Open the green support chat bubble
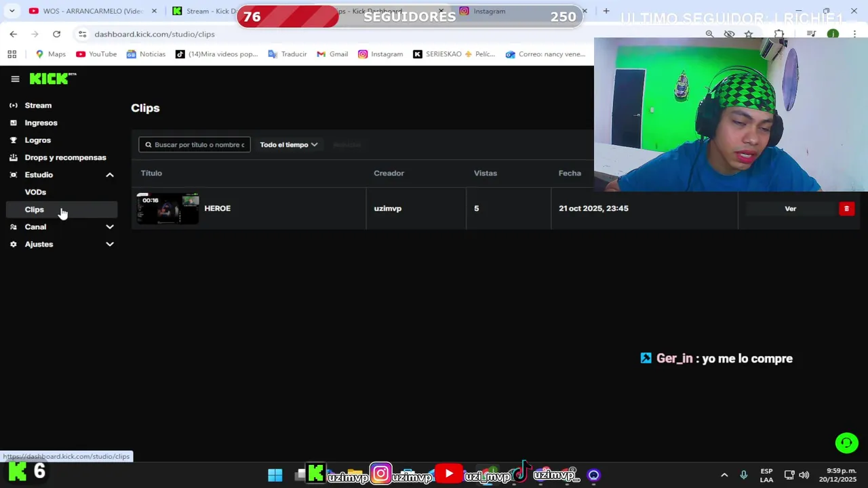 [846, 443]
